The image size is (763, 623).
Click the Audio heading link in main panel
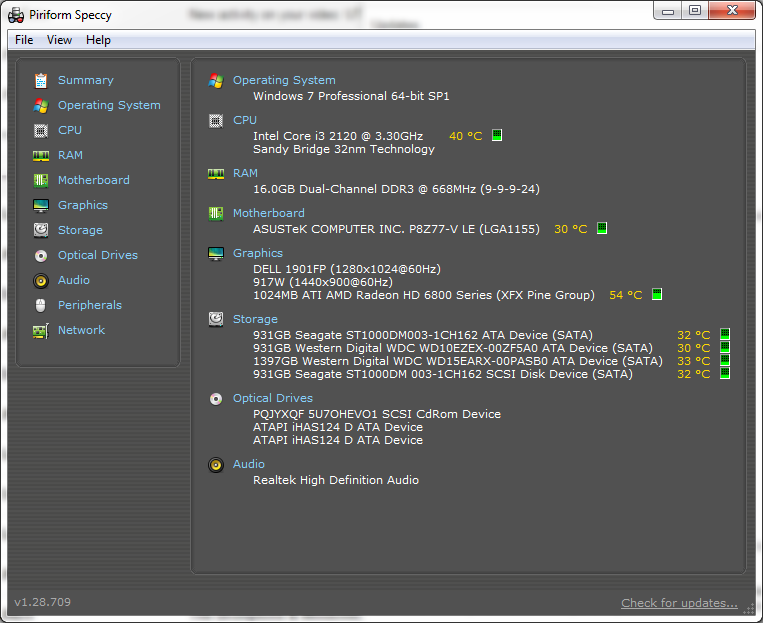[249, 464]
